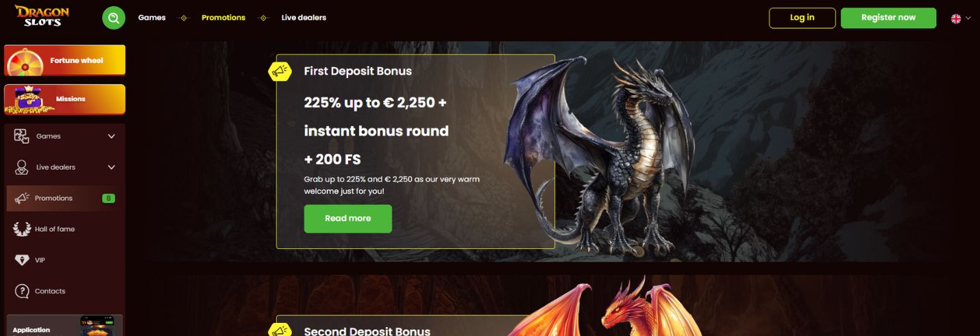Click the Promotions megaphone icon in sidebar
Image resolution: width=980 pixels, height=336 pixels.
[x=22, y=198]
